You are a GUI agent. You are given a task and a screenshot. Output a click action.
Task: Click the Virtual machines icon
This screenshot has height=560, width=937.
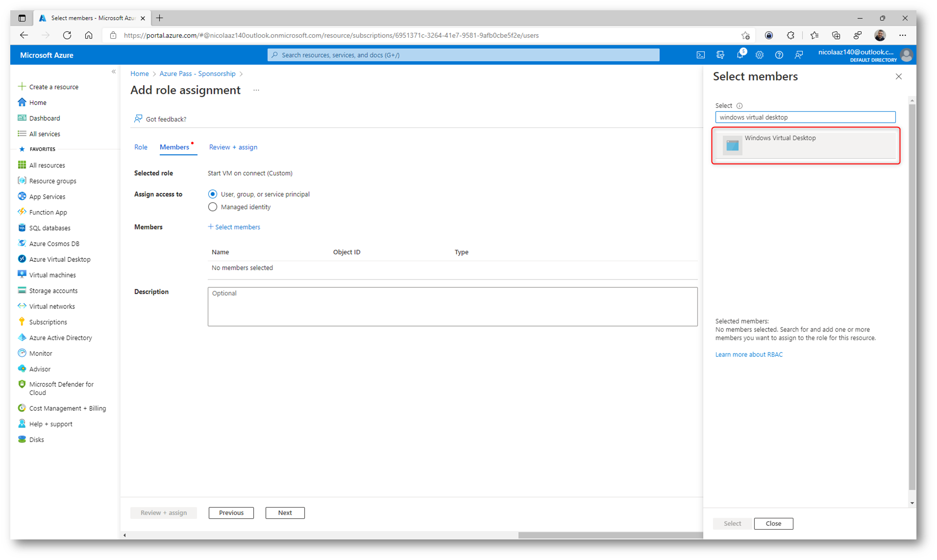tap(22, 275)
